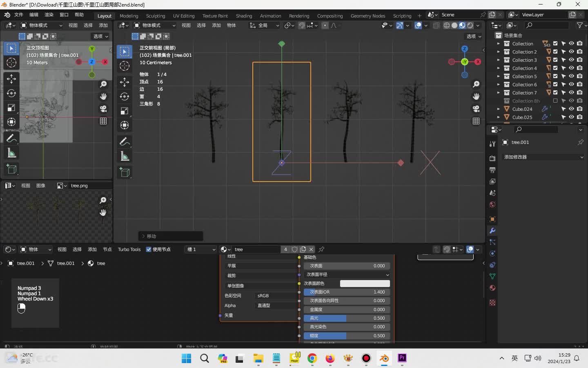Open Render properties tab

pos(492,158)
